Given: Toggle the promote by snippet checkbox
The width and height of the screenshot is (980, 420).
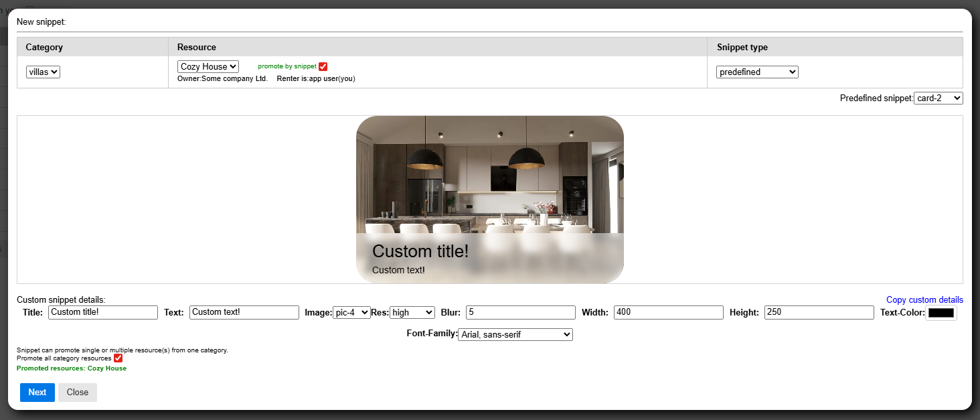Looking at the screenshot, I should 323,66.
